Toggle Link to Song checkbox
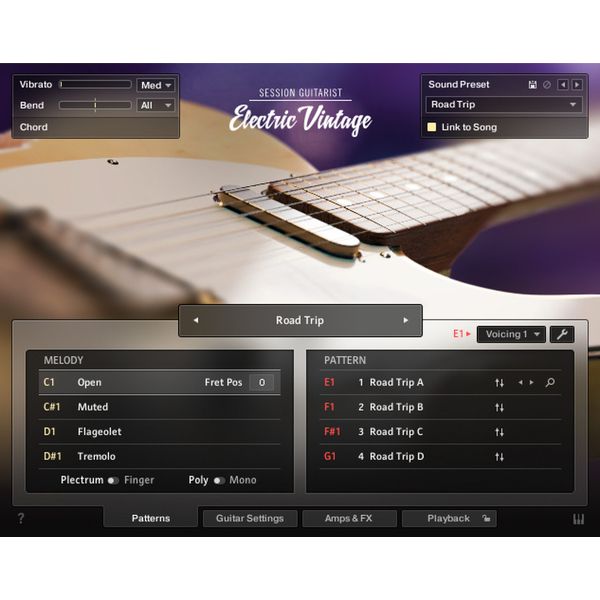600x600 pixels. click(431, 127)
